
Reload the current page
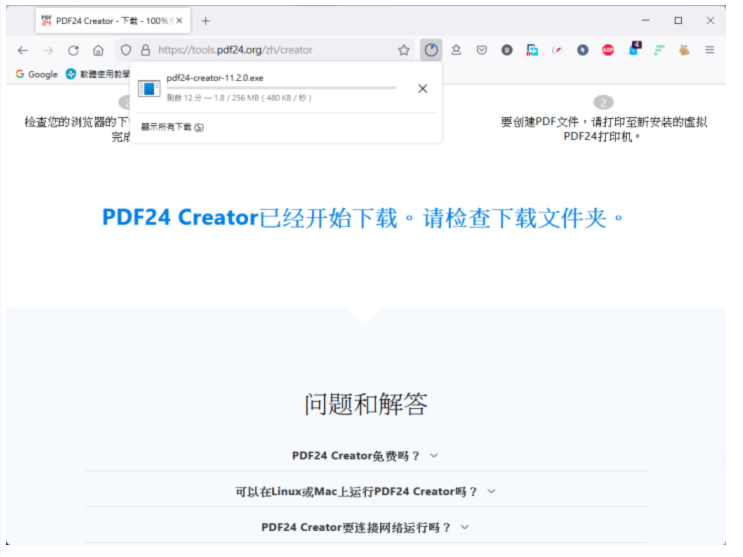(73, 50)
